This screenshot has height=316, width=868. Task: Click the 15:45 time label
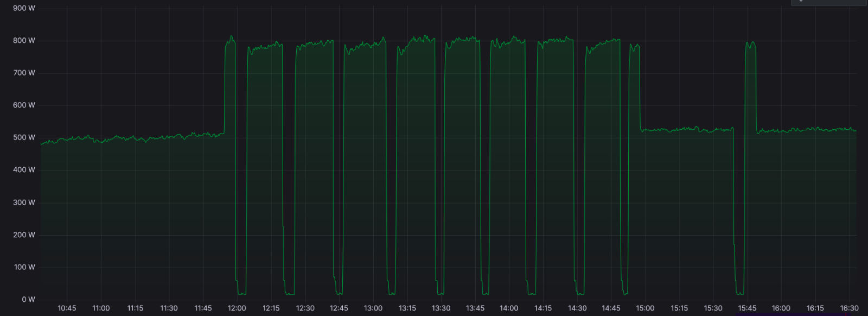[747, 308]
